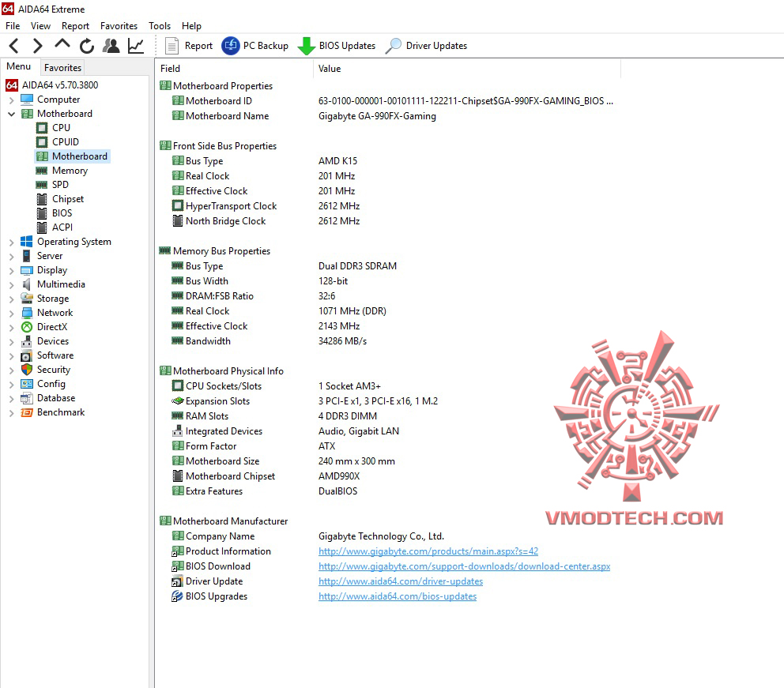This screenshot has height=688, width=784.
Task: Expand the Devices tree node
Action: 12,342
